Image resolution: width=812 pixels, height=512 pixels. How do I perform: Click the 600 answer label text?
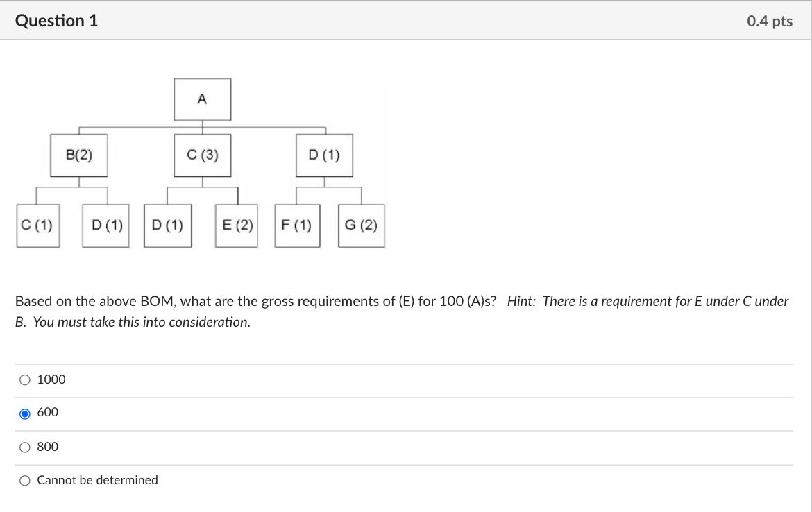click(48, 411)
